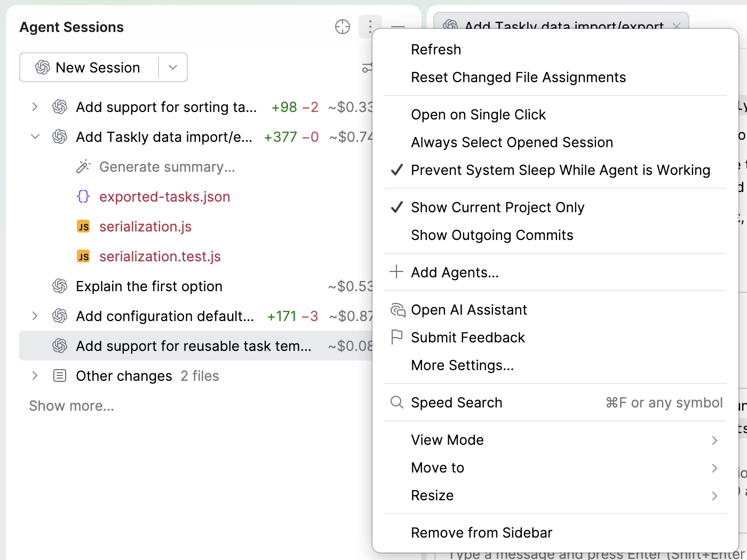Open the New Session dropdown arrow

(173, 67)
